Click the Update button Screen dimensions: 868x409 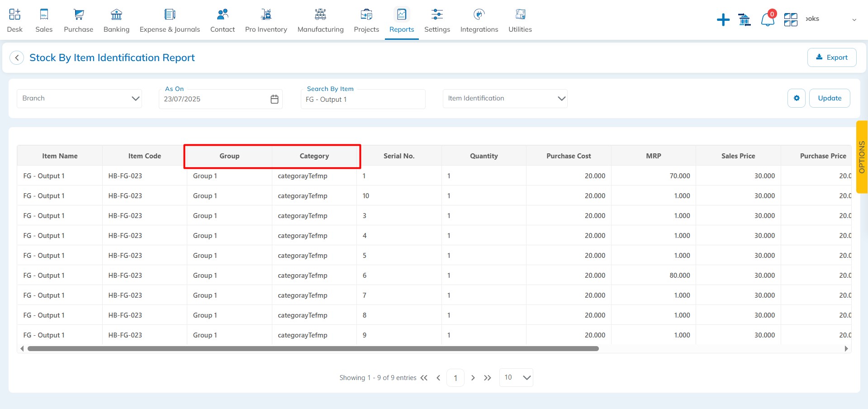pyautogui.click(x=830, y=98)
